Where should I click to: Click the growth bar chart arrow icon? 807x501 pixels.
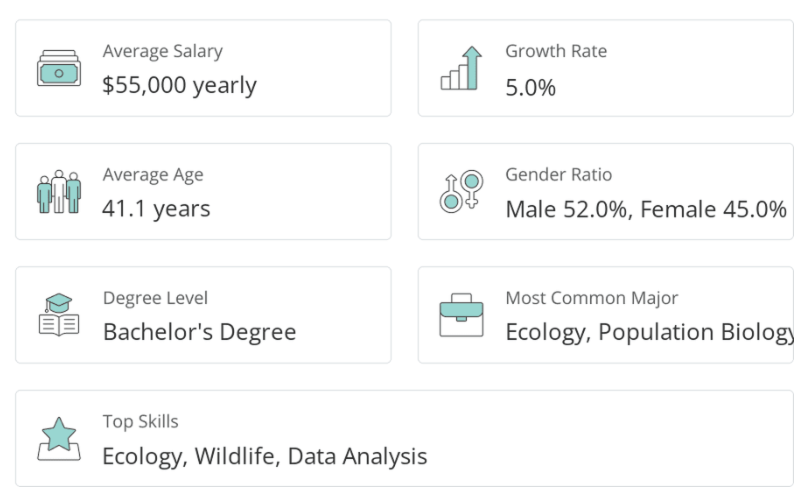tap(461, 68)
